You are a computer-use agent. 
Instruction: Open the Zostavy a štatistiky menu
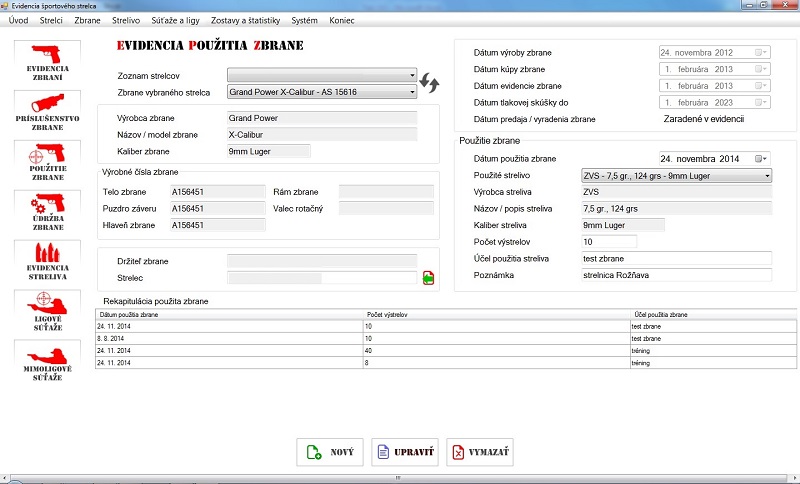(x=245, y=20)
